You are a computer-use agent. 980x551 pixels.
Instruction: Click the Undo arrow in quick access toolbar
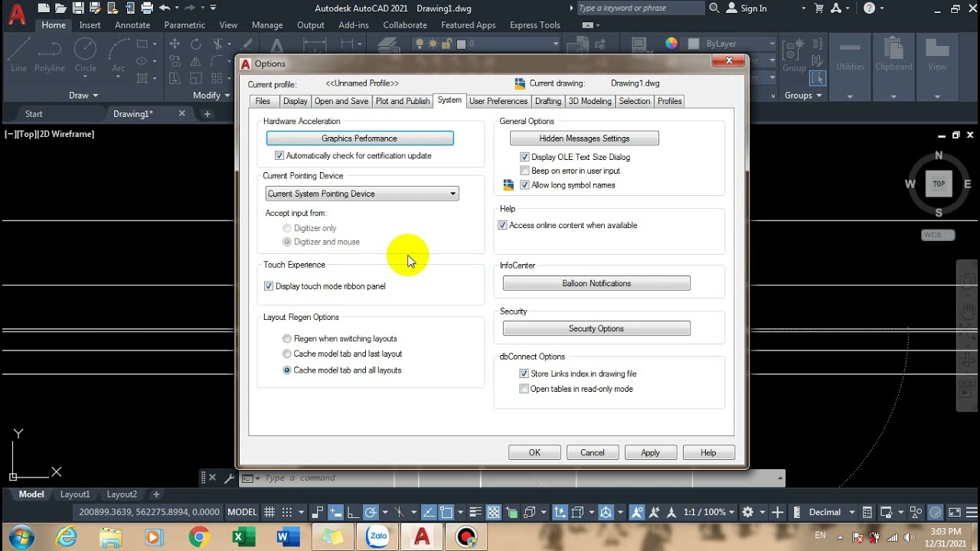(x=165, y=8)
